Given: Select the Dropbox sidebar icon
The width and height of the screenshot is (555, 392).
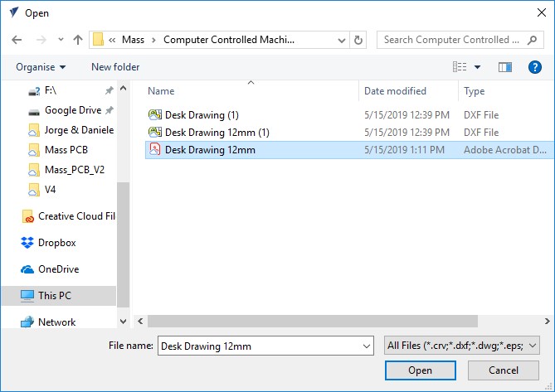Looking at the screenshot, I should 28,243.
